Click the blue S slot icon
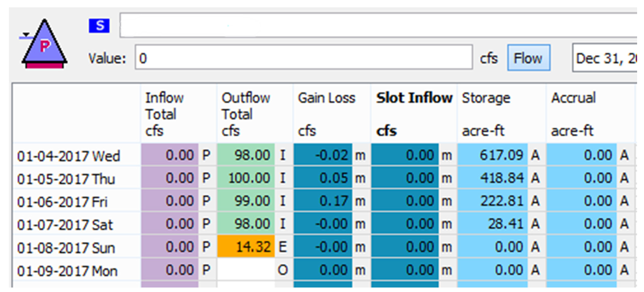Viewport: 644px width, 292px height. point(99,26)
